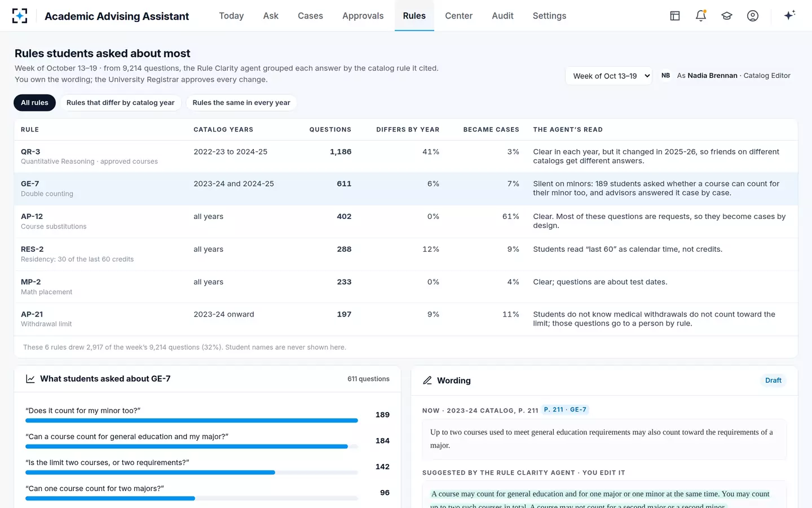Screen dimensions: 812x508
Task: Select the MP-2 Math placement row
Action: coord(406,287)
